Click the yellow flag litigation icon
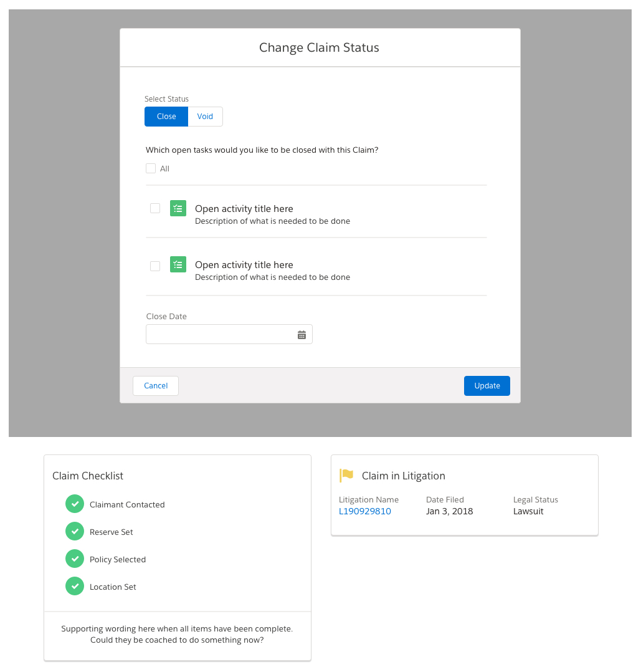The width and height of the screenshot is (641, 672). tap(346, 475)
